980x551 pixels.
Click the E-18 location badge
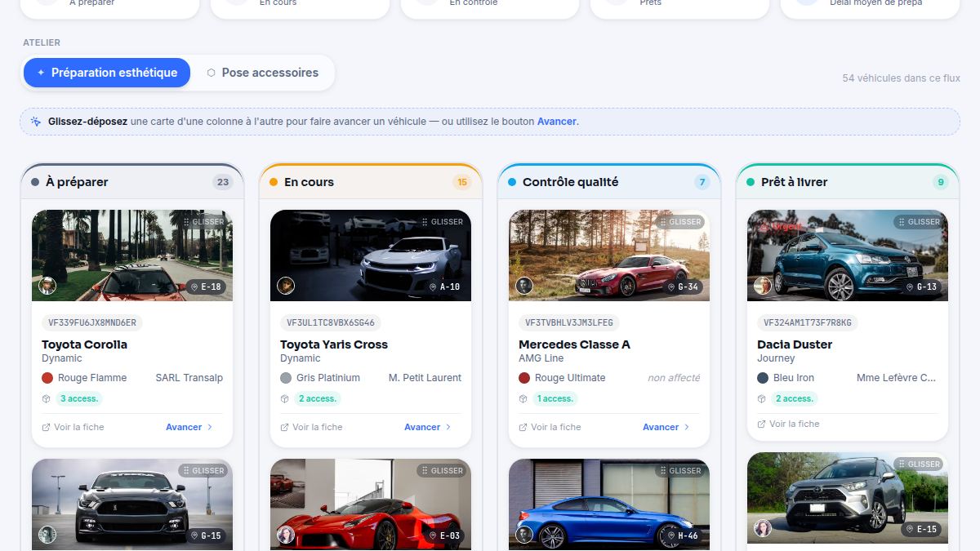coord(206,287)
